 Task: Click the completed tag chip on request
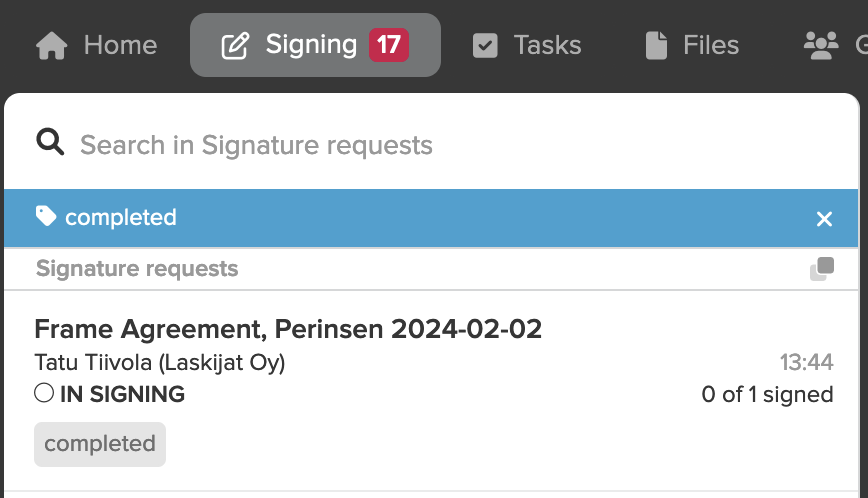tap(100, 444)
